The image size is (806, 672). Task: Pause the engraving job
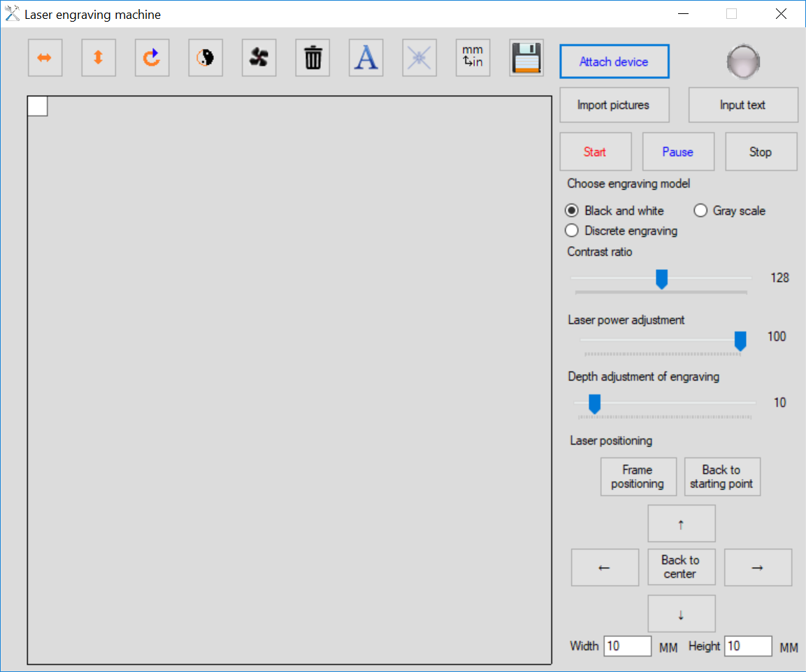coord(678,152)
